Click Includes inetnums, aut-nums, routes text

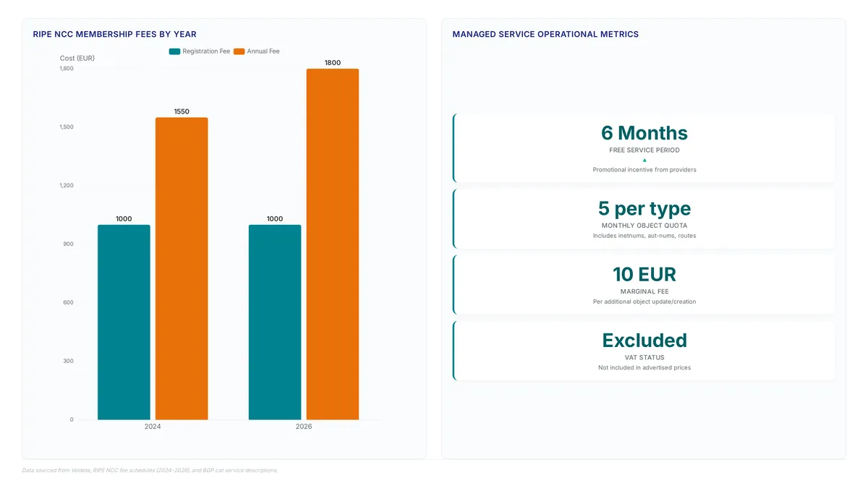point(644,236)
